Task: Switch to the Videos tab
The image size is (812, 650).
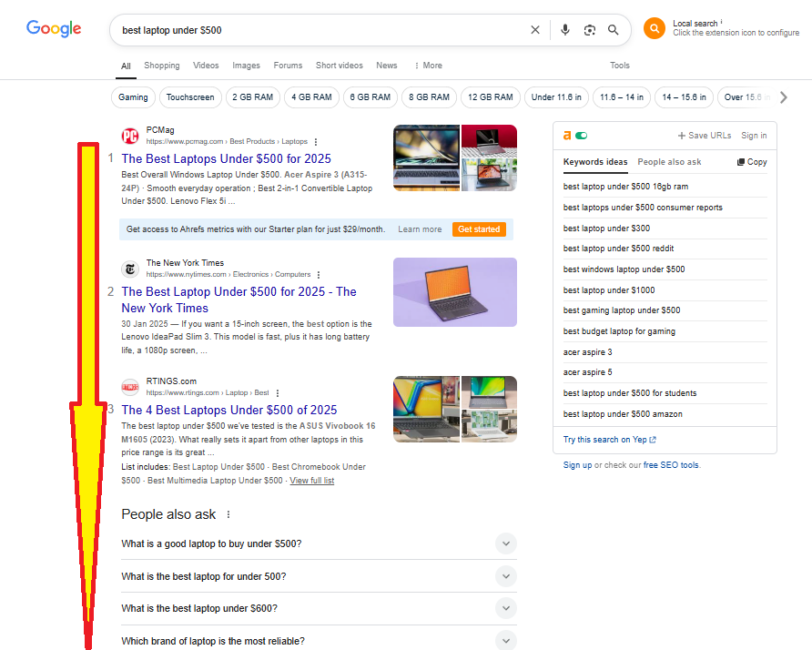Action: pos(206,66)
